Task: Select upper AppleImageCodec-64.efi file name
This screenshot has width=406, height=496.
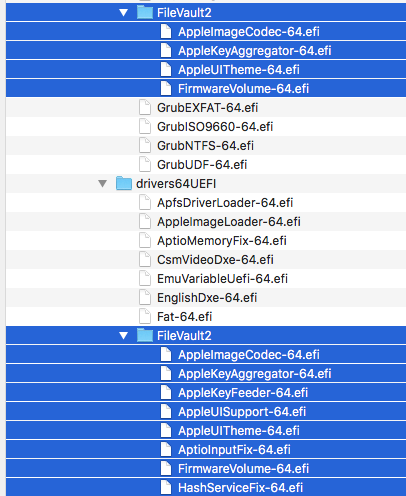Action: 249,32
